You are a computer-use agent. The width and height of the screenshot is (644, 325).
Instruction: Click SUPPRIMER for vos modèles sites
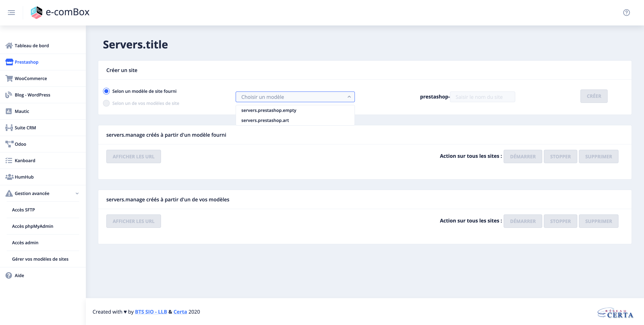599,221
